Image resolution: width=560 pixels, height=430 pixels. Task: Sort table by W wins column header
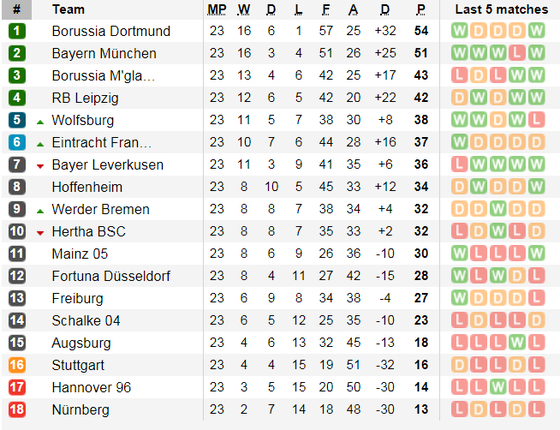pos(244,9)
